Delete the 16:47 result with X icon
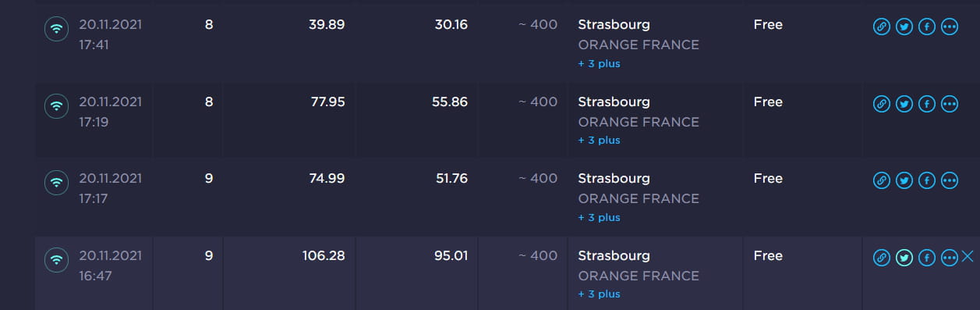The height and width of the screenshot is (310, 980). [968, 256]
